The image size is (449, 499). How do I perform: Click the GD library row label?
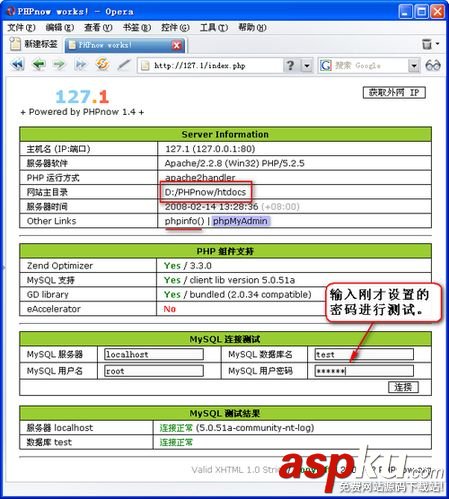48,295
